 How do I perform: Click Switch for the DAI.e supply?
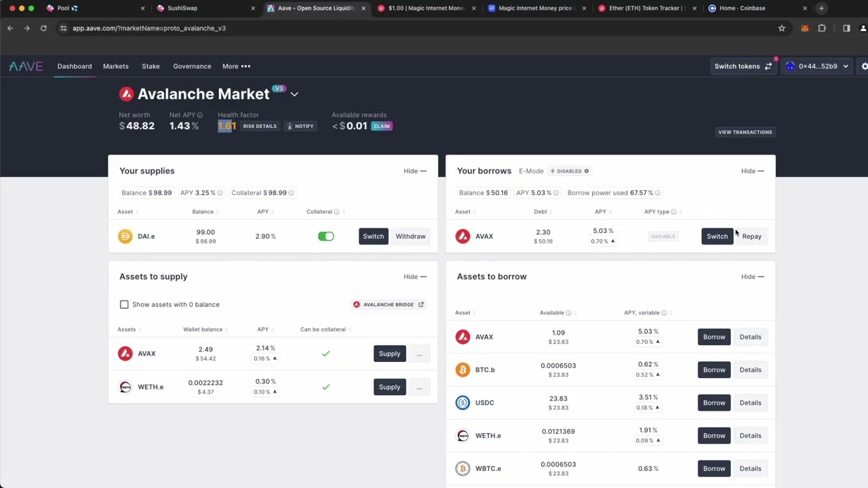pyautogui.click(x=373, y=237)
